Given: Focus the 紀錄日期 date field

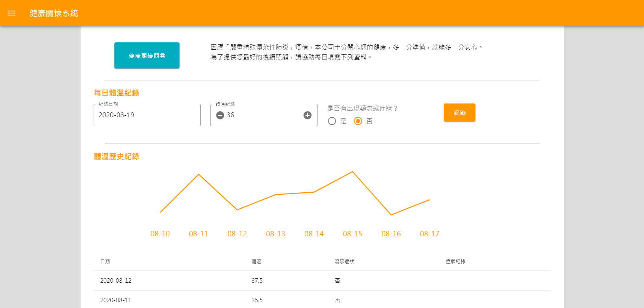Looking at the screenshot, I should [147, 115].
